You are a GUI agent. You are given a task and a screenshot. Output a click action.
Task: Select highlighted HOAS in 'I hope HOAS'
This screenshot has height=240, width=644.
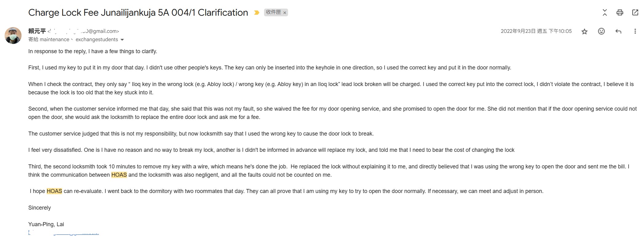pyautogui.click(x=54, y=191)
